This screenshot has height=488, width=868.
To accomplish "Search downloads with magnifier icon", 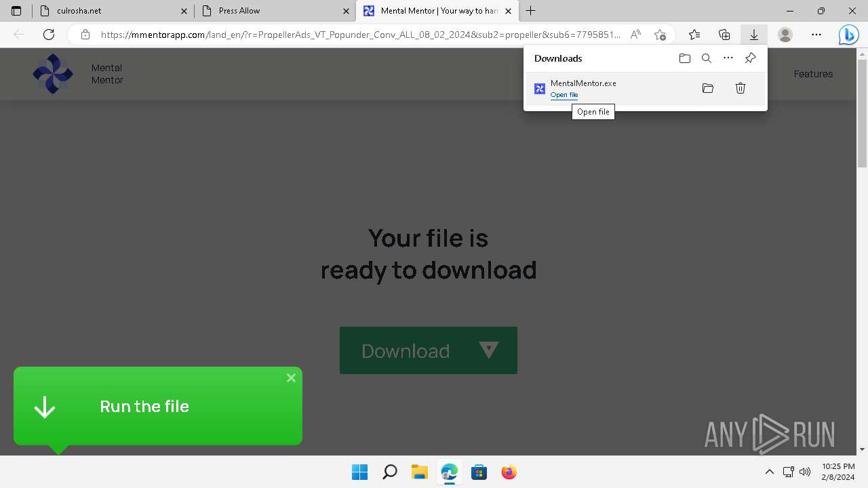I will [707, 58].
